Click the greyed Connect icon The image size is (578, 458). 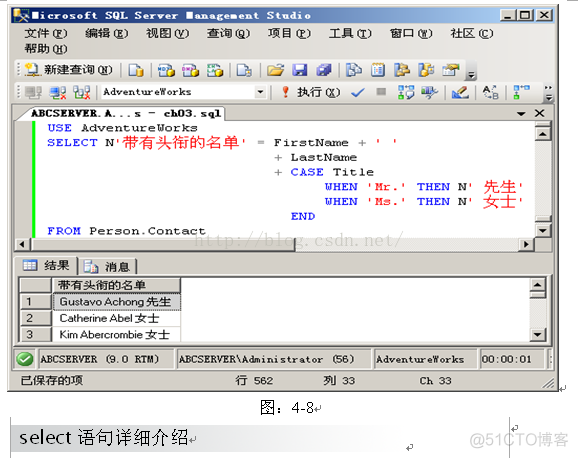tap(34, 92)
